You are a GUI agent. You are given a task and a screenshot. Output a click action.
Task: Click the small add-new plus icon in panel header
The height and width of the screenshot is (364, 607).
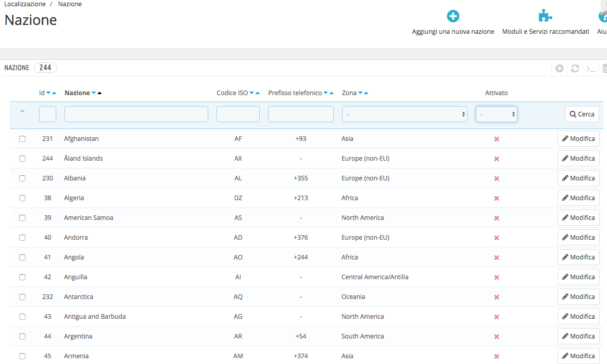[560, 68]
